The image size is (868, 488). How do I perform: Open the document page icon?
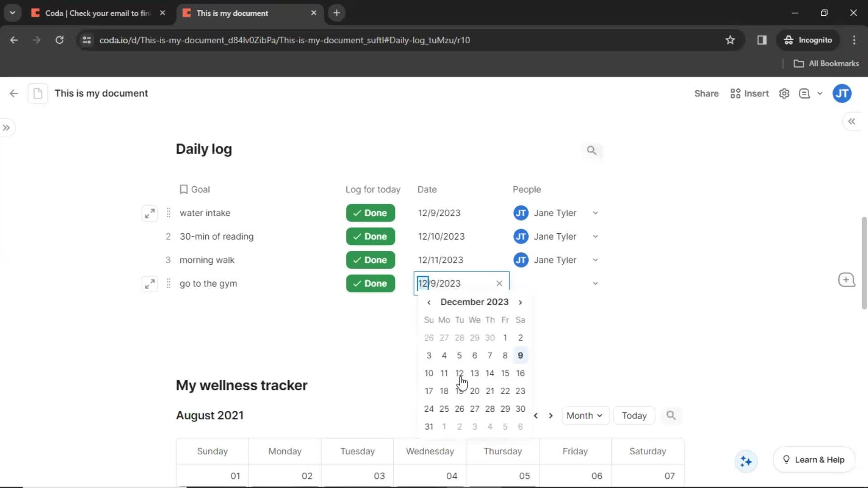pyautogui.click(x=38, y=94)
